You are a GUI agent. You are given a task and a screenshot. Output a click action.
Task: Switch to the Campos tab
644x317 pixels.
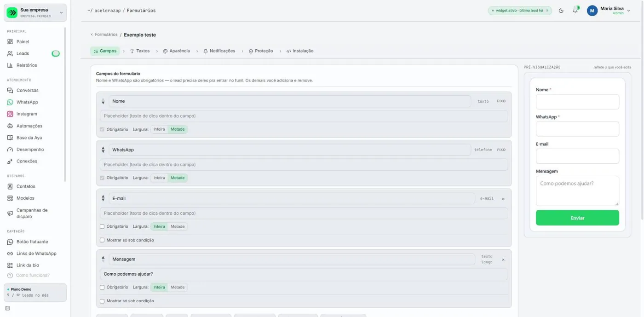(x=105, y=51)
